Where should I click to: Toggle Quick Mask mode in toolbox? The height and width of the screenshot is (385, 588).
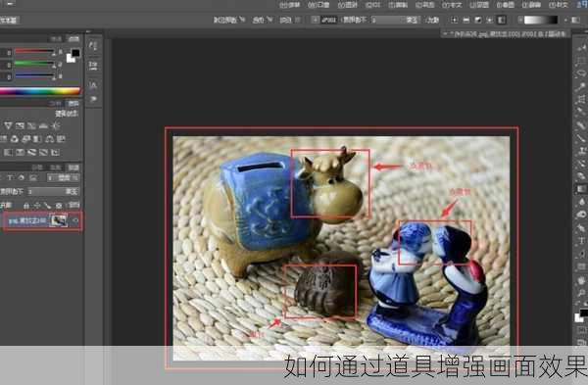581,330
